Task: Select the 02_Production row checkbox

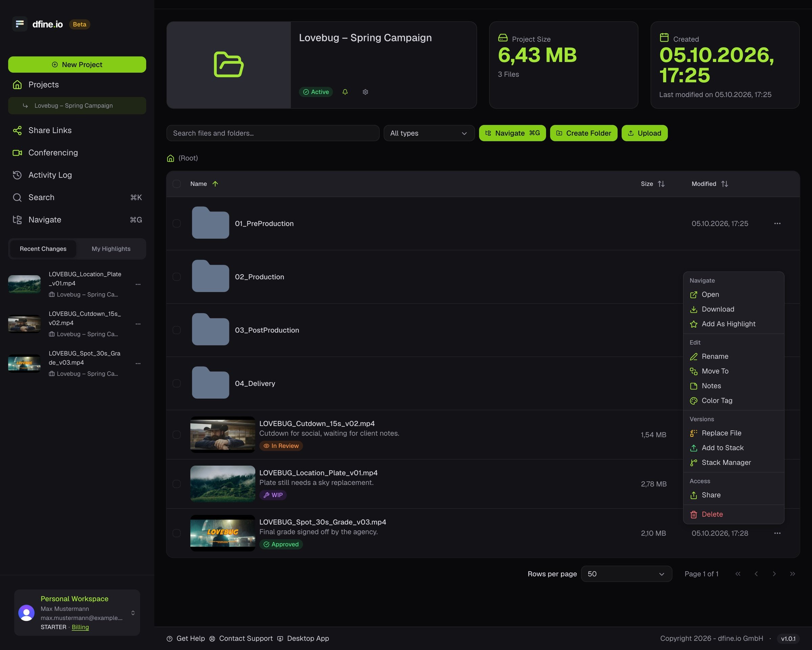Action: point(177,277)
